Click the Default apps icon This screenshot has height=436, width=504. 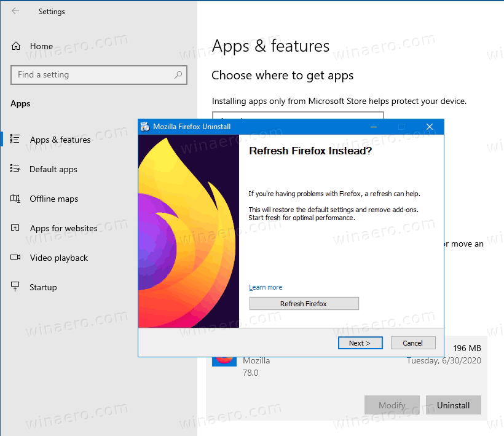point(15,168)
